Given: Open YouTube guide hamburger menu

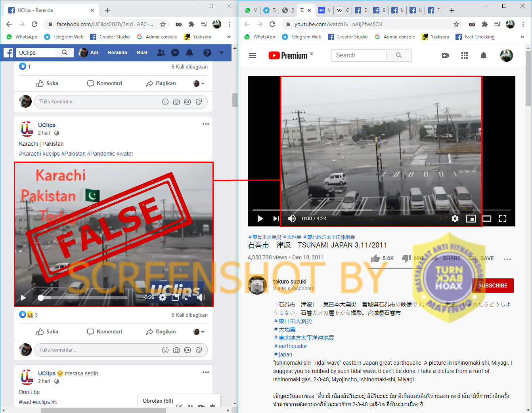Looking at the screenshot, I should pos(253,55).
